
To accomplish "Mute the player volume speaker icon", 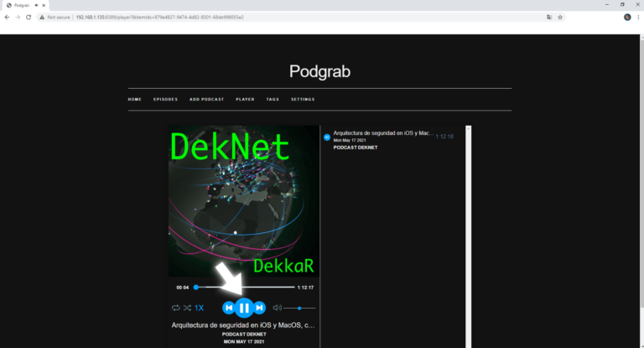I will (278, 308).
